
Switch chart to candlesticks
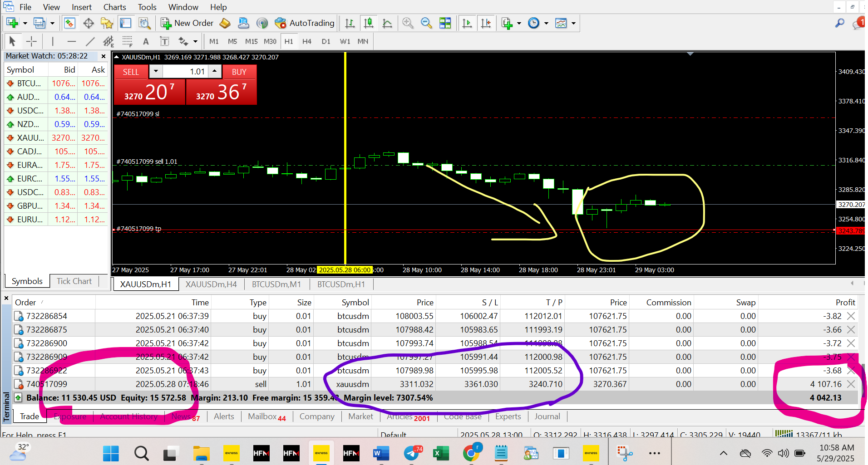[369, 23]
